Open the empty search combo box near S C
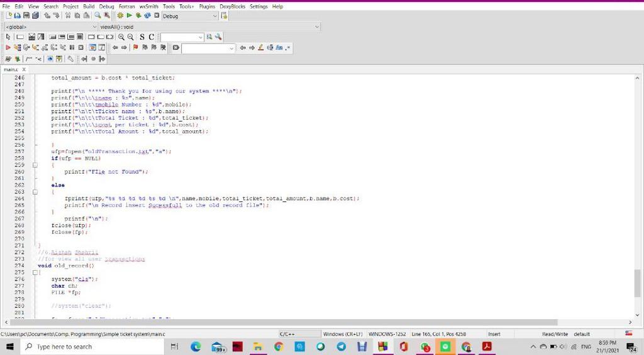This screenshot has height=355, width=644. coord(182,37)
